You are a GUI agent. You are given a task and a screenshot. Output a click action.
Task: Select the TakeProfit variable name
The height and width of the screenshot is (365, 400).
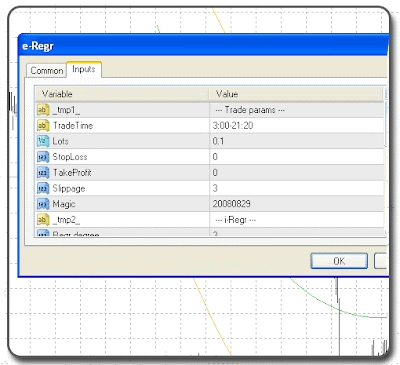click(x=72, y=173)
